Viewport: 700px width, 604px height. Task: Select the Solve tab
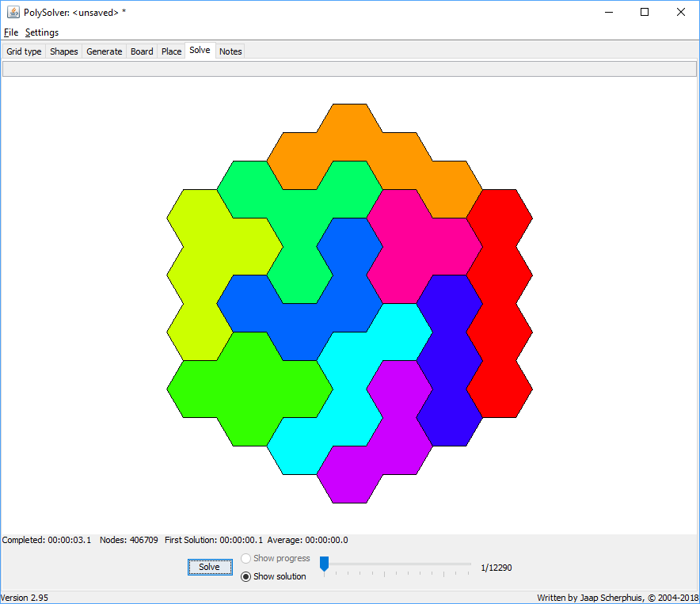pyautogui.click(x=200, y=50)
